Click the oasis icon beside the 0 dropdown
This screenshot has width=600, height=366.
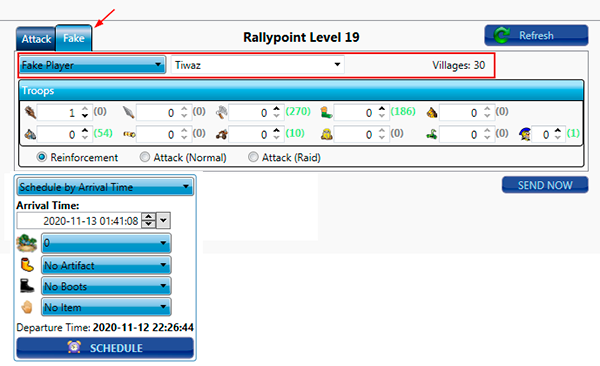(26, 243)
